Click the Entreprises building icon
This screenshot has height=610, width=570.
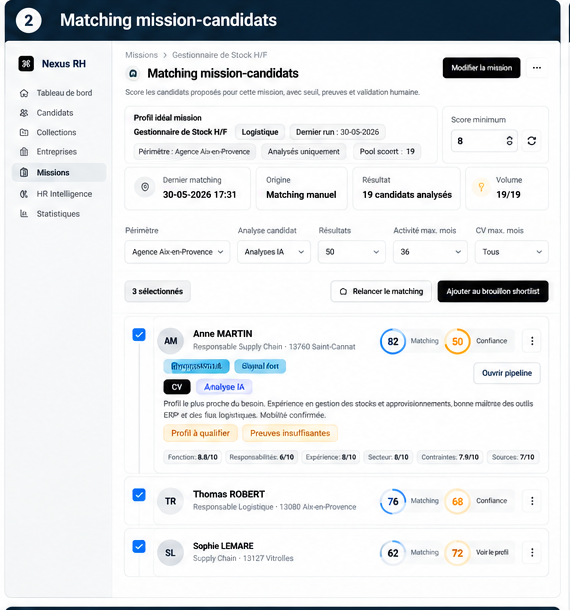(x=24, y=152)
